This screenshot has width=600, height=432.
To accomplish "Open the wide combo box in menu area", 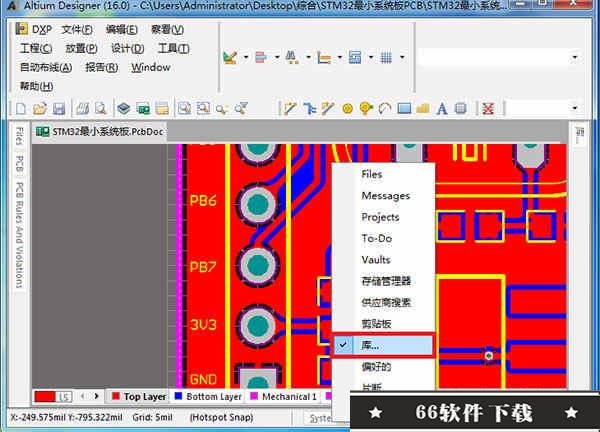I will 499,57.
